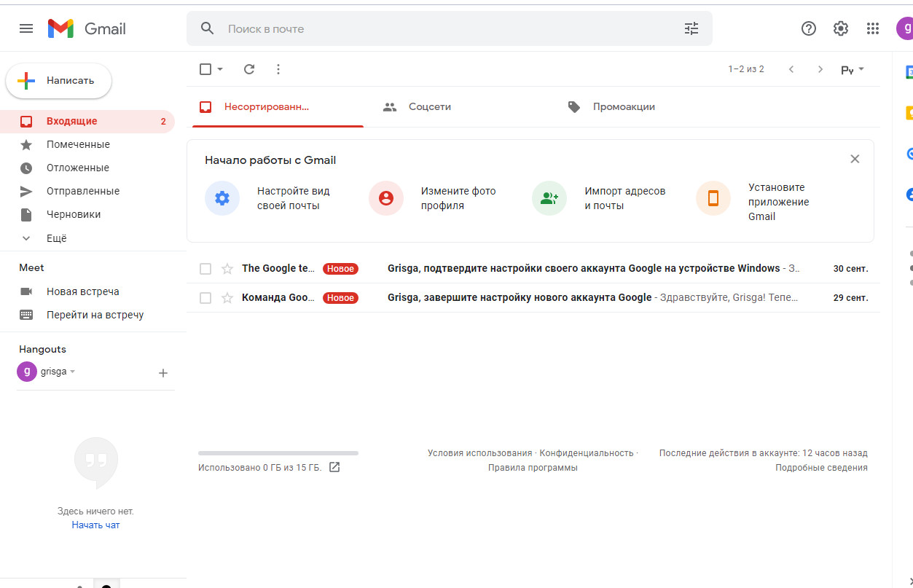Image resolution: width=913 pixels, height=588 pixels.
Task: Open the Help question mark icon
Action: [809, 28]
